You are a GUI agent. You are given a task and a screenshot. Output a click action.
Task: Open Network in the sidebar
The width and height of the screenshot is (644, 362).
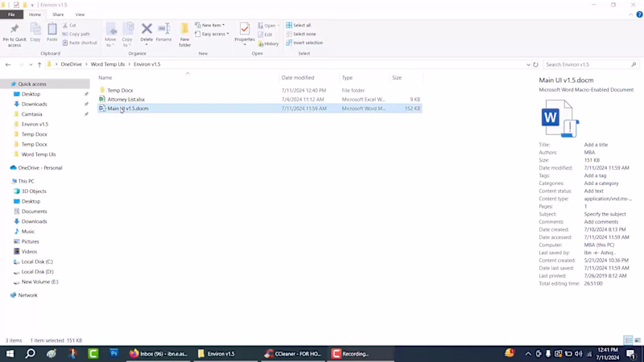tap(27, 295)
